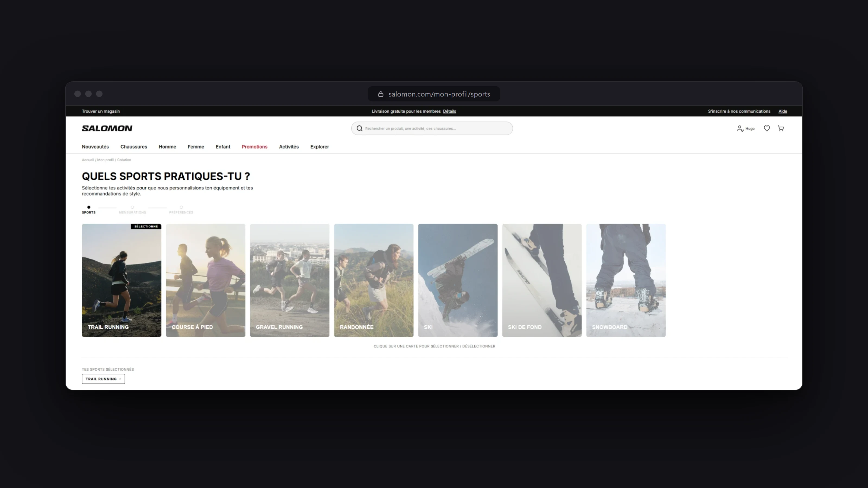Select the Course à Pied card
868x488 pixels.
pyautogui.click(x=206, y=280)
